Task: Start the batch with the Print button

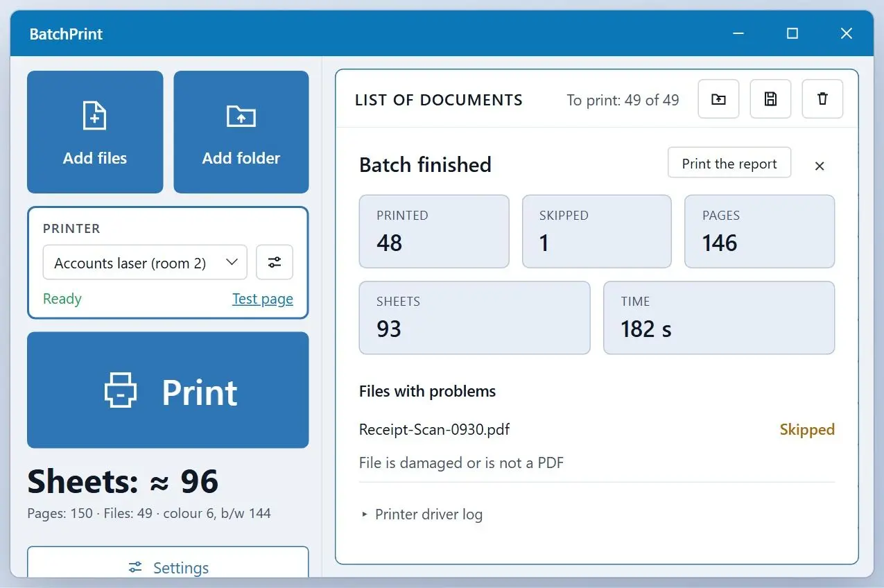Action: 168,390
